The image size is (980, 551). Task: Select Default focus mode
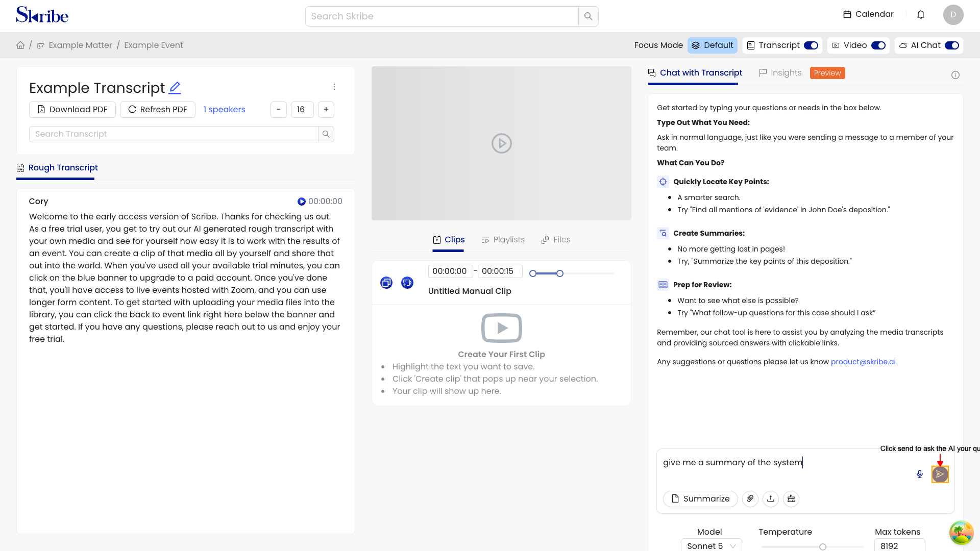coord(713,45)
